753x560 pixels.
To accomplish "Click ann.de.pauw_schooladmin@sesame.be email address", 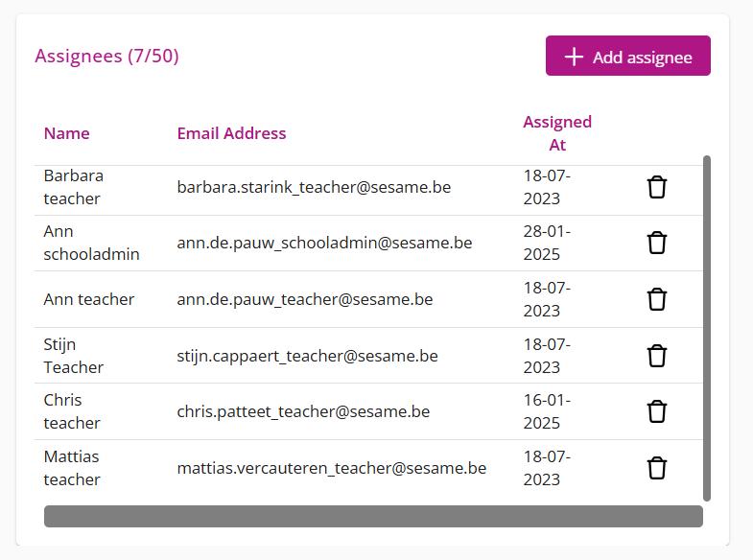I will point(324,243).
